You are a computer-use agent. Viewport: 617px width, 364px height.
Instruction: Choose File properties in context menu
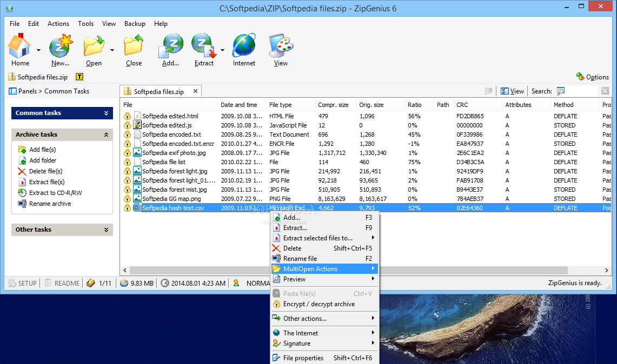(x=324, y=358)
